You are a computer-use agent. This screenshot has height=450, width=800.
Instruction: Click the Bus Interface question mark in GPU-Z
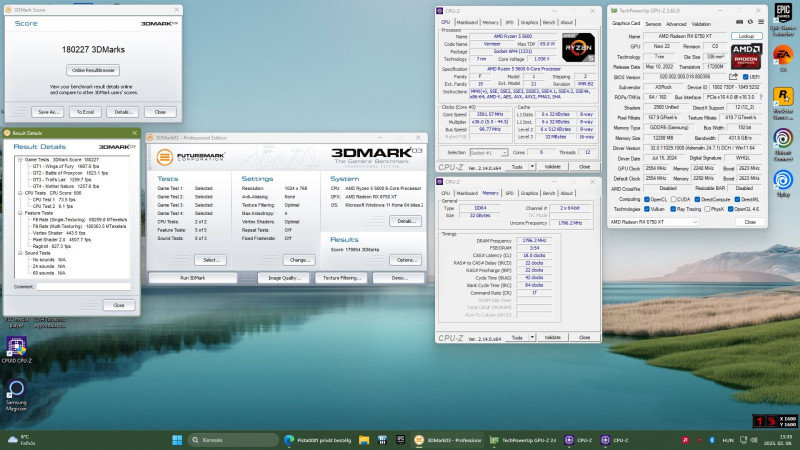[761, 97]
